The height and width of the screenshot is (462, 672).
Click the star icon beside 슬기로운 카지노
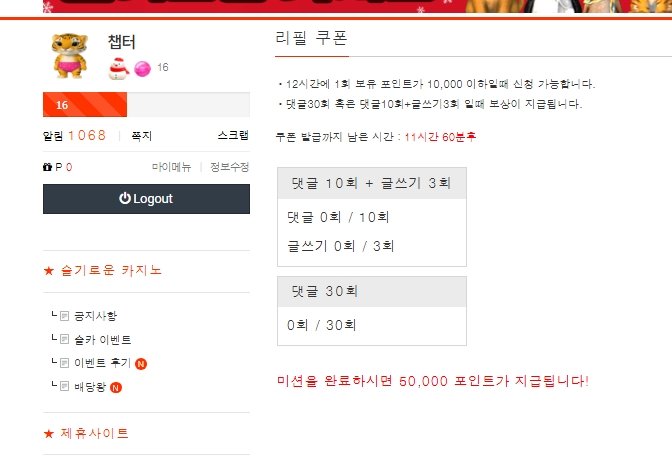tap(48, 271)
